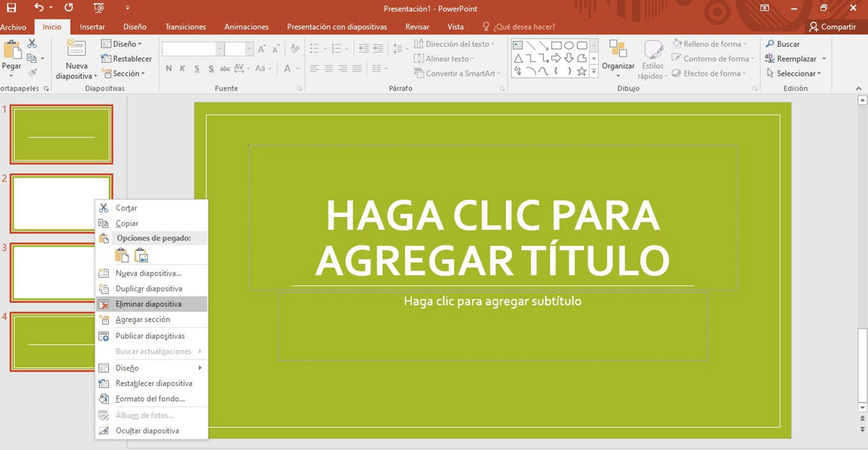Open the font name combo box dropdown
Screen dimensions: 868x450
click(219, 49)
